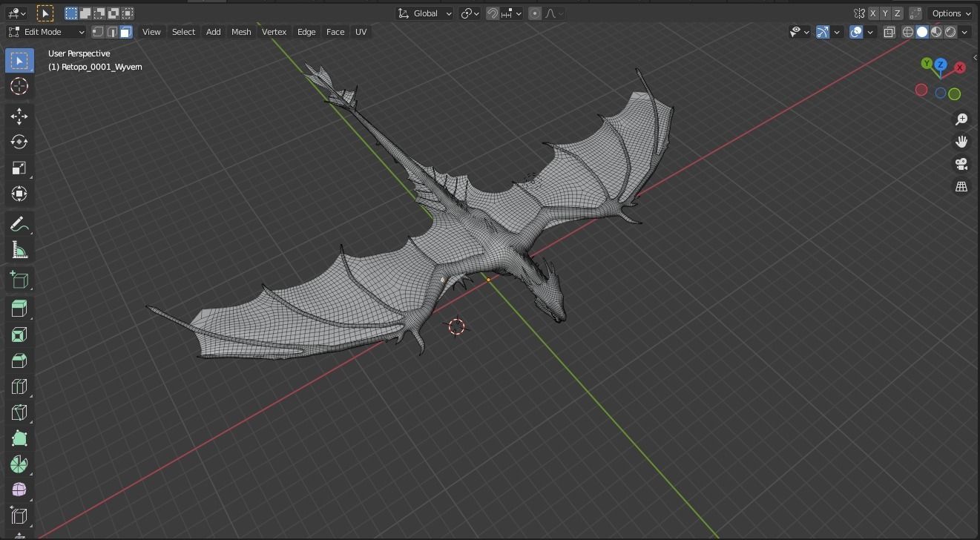980x540 pixels.
Task: Open the proportional falloff dropdown
Action: (554, 13)
